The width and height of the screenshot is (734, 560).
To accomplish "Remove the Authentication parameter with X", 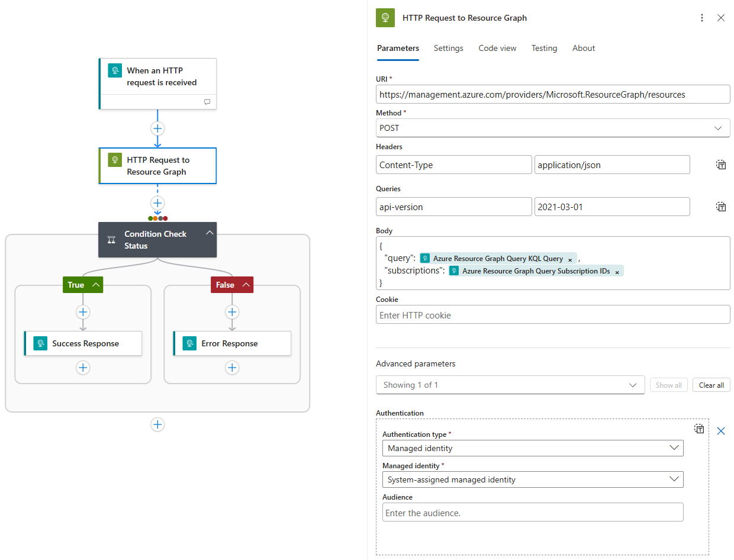I will (720, 431).
